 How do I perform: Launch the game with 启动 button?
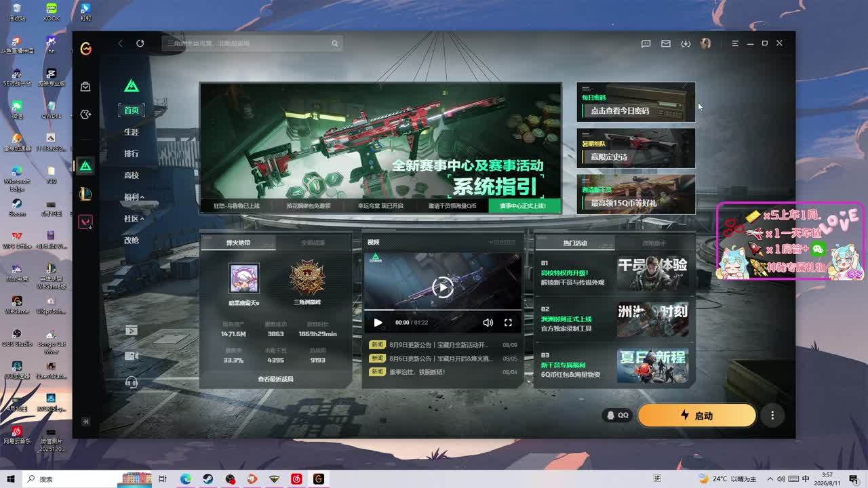coord(697,415)
